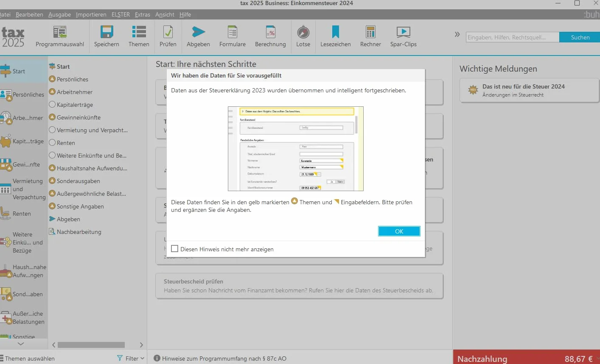
Task: Select 'Vermietung und Verpacht...' in topic tree
Action: coord(88,130)
